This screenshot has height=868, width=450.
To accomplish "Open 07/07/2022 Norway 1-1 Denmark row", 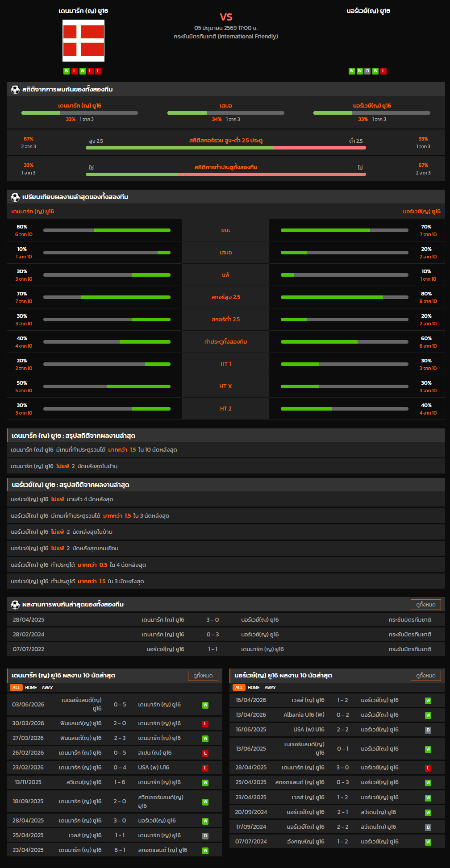I will pos(226,649).
